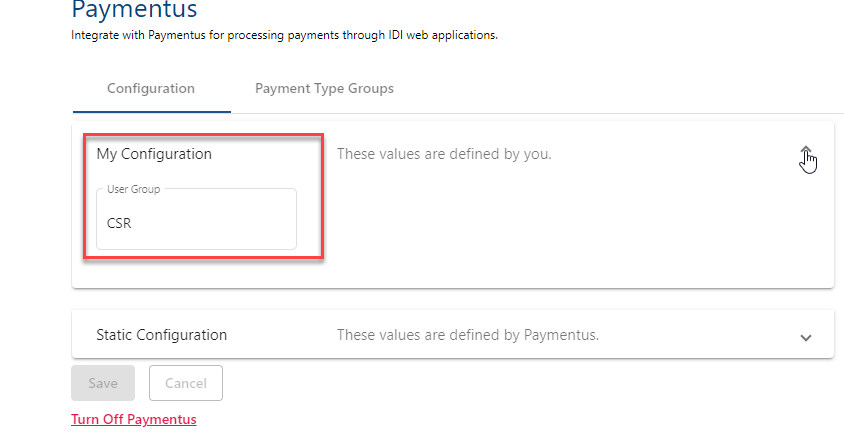Screen dimensions: 844x443
Task: Click the Paymentus page heading
Action: tap(134, 10)
